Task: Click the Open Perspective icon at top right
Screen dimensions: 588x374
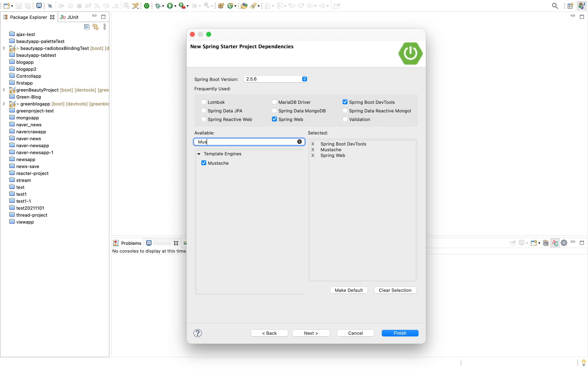Action: click(570, 6)
